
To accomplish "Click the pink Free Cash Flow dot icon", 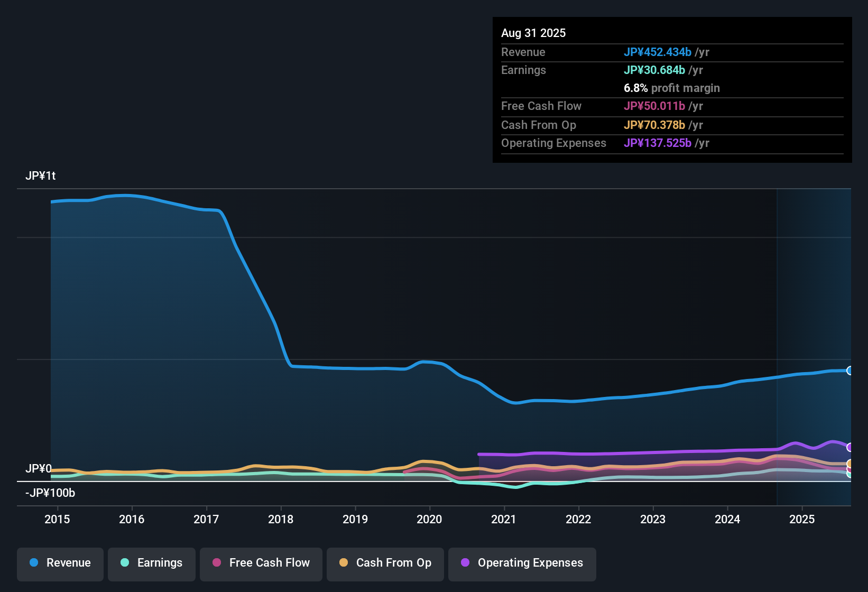I will [x=216, y=563].
